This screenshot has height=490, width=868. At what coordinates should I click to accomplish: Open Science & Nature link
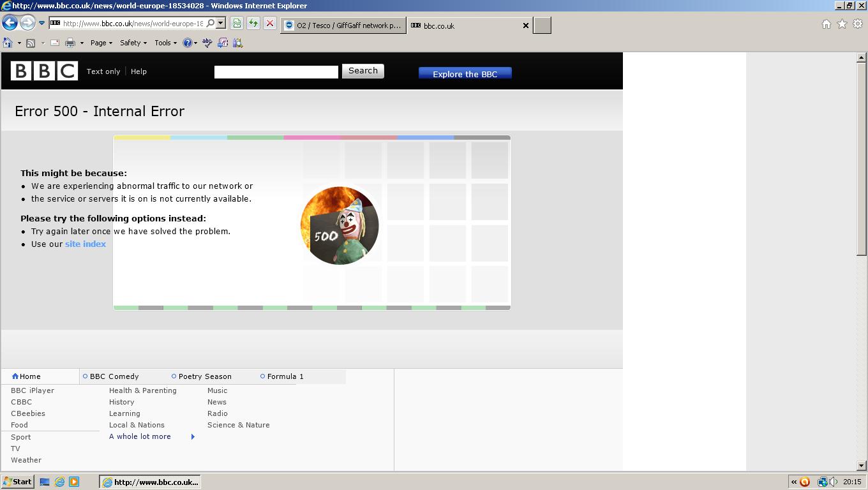tap(239, 425)
